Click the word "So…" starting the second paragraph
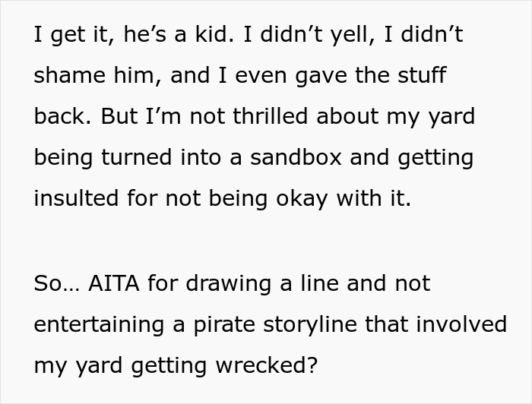Viewport: 532px width, 404px height. point(54,283)
